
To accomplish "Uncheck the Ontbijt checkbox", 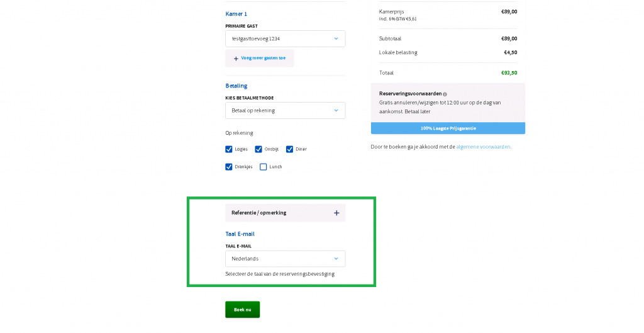I will pos(258,149).
